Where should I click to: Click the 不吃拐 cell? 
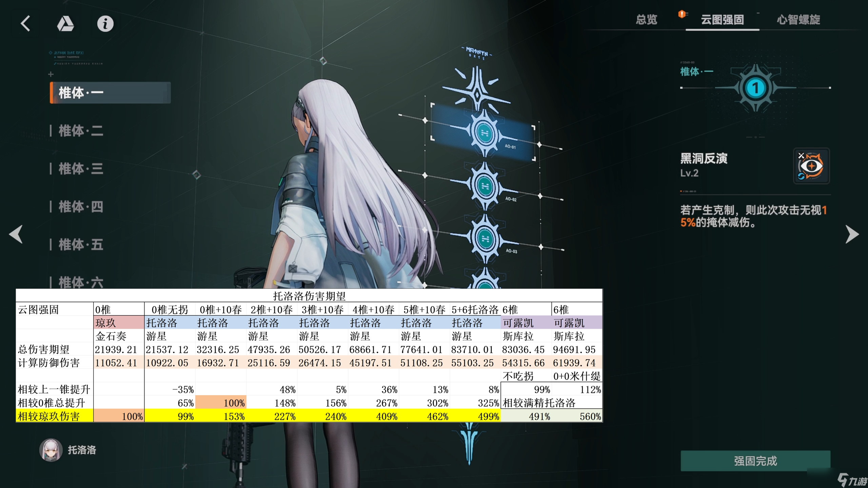coord(526,376)
